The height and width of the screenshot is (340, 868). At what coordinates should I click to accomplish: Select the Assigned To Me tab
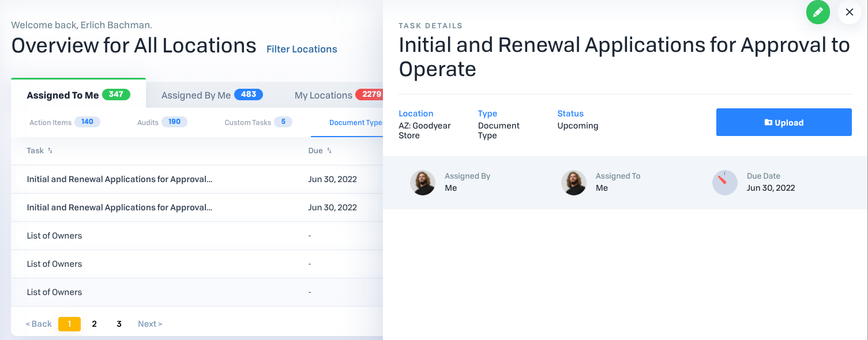coord(78,95)
